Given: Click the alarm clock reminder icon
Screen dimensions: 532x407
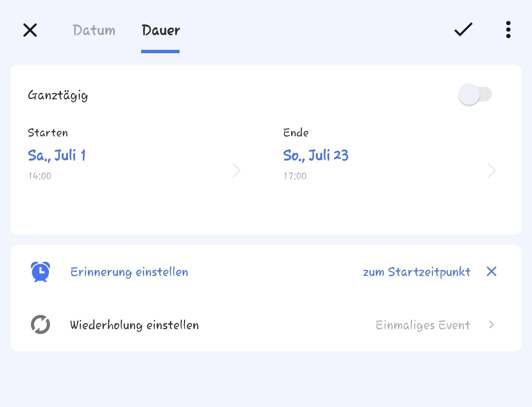Looking at the screenshot, I should point(41,272).
